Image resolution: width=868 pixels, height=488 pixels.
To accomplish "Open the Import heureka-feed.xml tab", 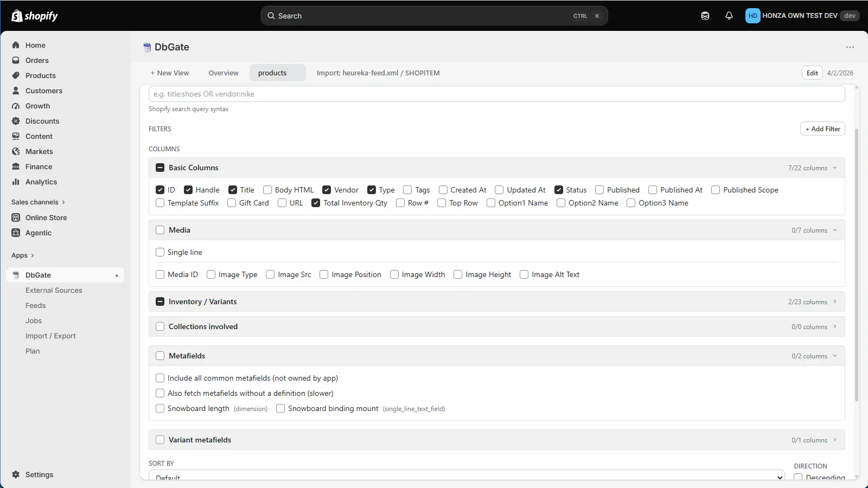I will tap(378, 73).
